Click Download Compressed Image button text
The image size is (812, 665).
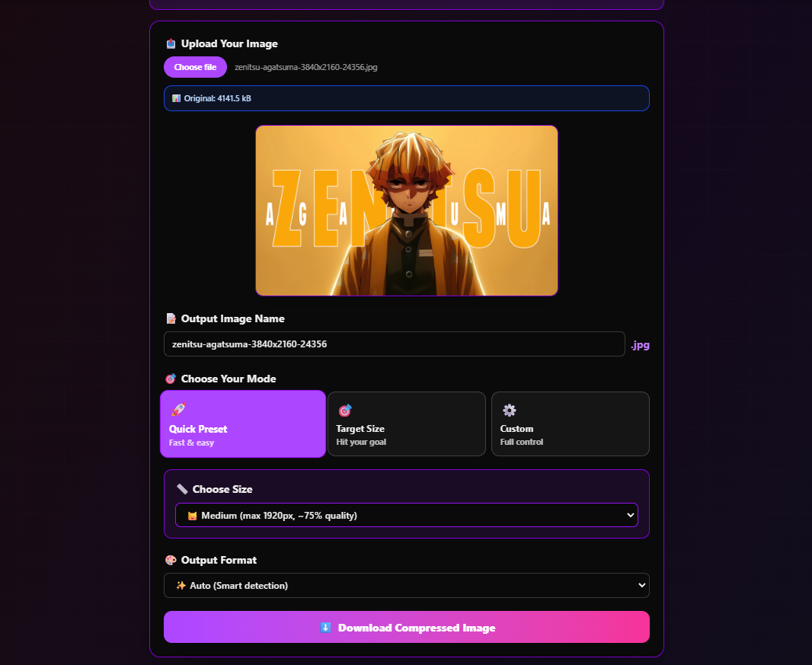tap(416, 628)
